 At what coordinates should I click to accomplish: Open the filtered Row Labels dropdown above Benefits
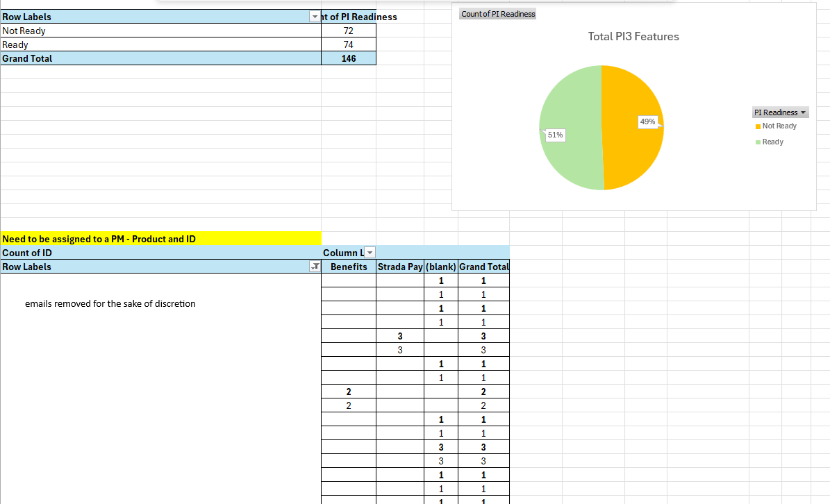point(315,267)
